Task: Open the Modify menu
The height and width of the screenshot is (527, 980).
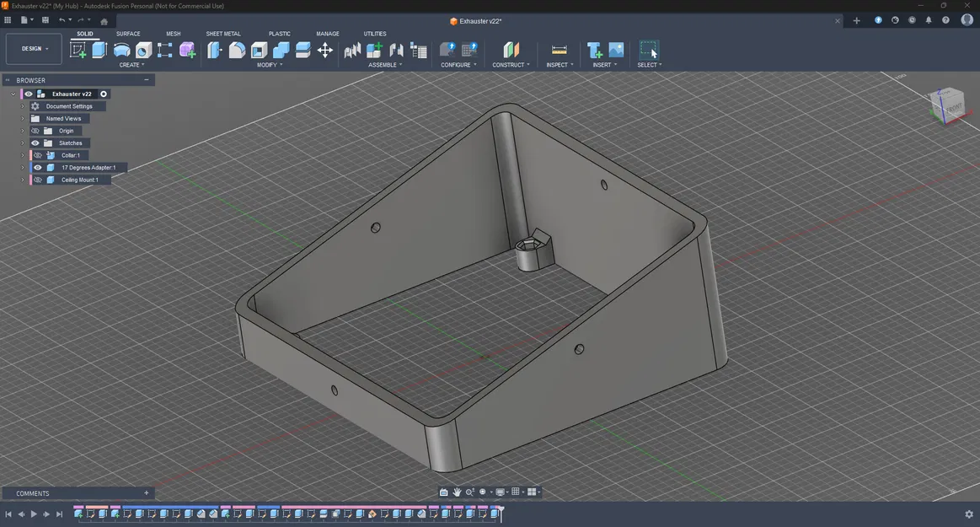Action: click(269, 65)
